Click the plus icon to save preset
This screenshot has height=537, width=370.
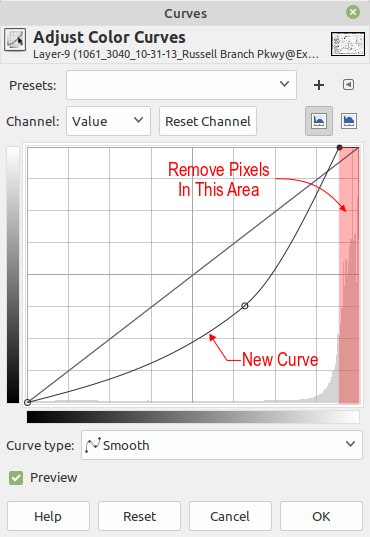(x=319, y=85)
